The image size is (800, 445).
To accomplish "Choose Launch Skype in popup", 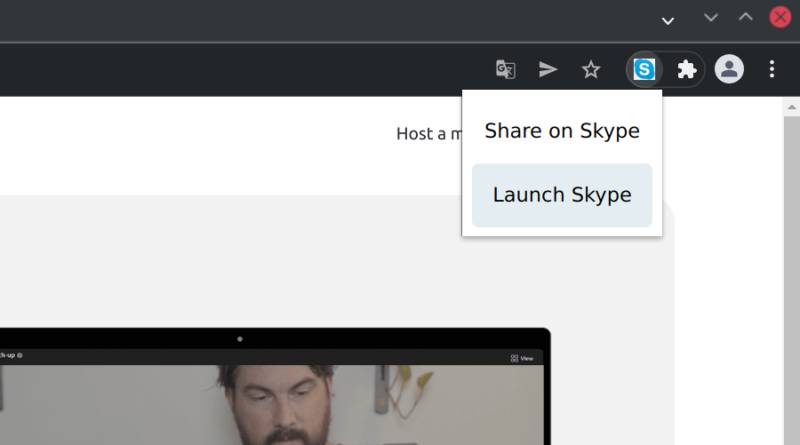I will (562, 195).
